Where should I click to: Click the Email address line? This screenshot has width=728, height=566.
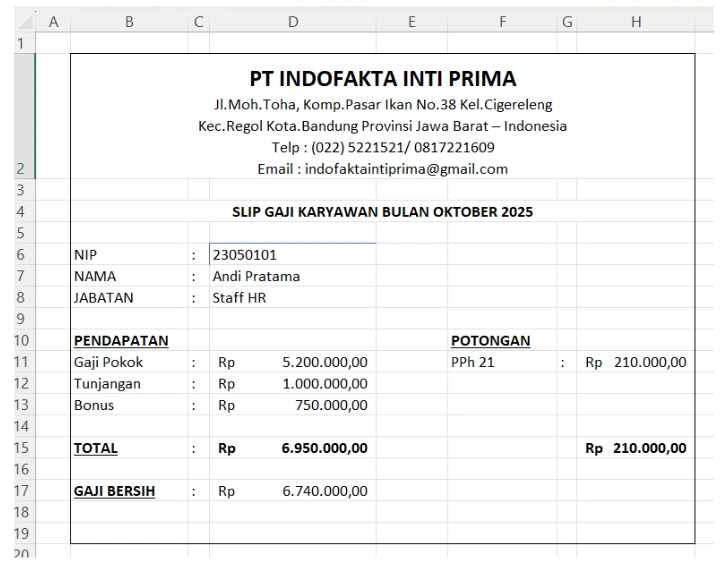click(x=383, y=169)
